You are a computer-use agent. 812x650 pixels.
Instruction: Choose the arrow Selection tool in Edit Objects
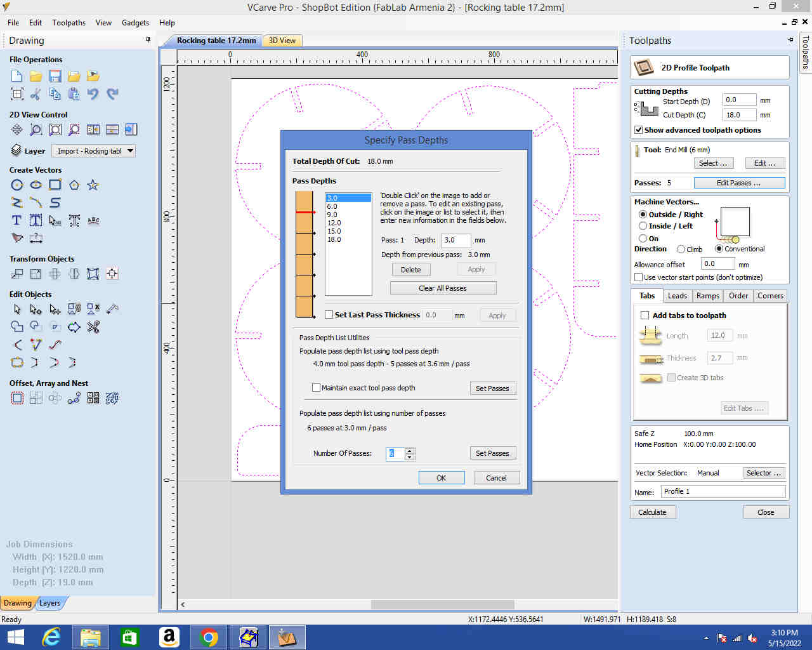click(x=17, y=309)
